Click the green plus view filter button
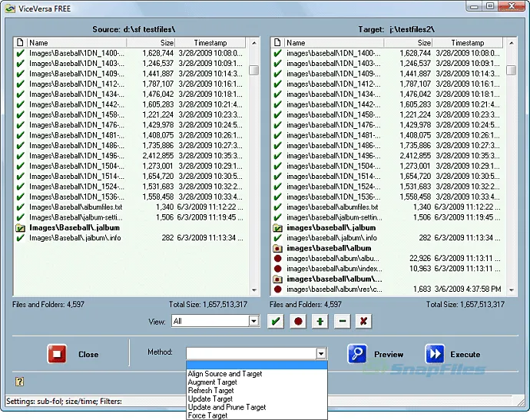530x420 pixels. tap(320, 321)
